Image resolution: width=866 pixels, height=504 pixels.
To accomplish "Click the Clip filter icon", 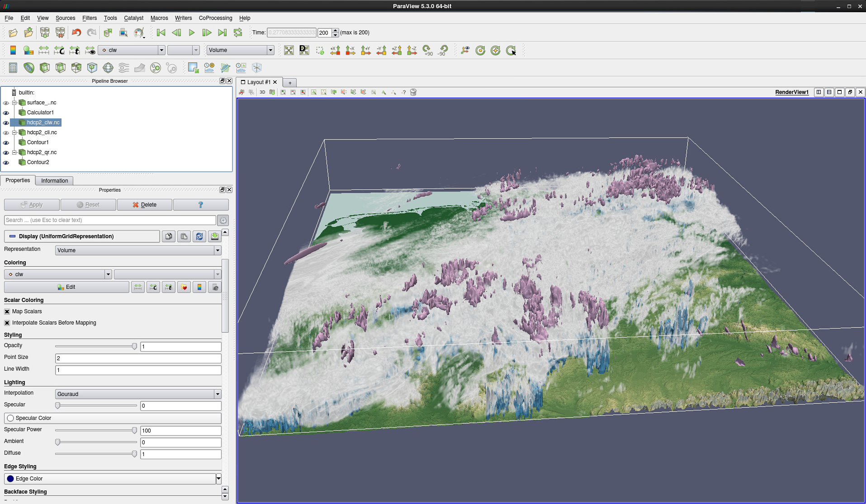I will pyautogui.click(x=45, y=68).
